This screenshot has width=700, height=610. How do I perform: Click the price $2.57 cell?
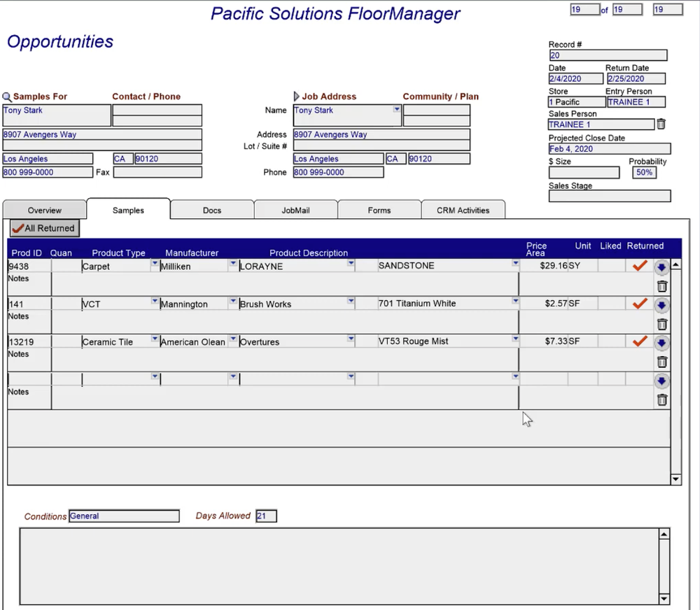[x=544, y=304]
